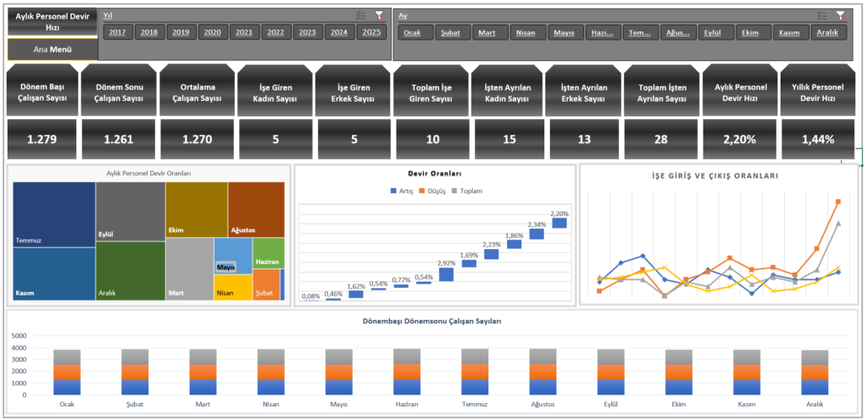Clear the filter on the Ay slicer
Screen dimensions: 868x420
(x=840, y=16)
